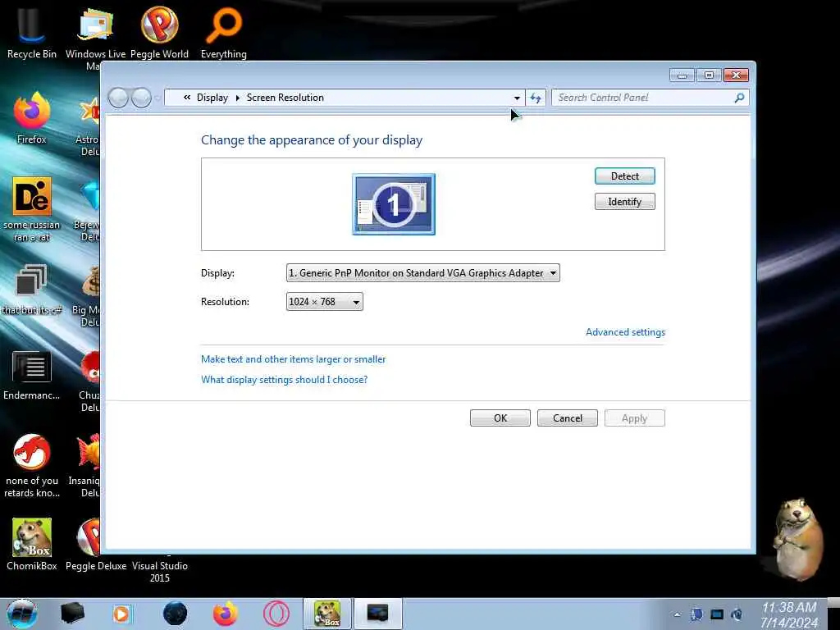Image resolution: width=840 pixels, height=630 pixels.
Task: Click the black box taskbar icon
Action: (72, 614)
